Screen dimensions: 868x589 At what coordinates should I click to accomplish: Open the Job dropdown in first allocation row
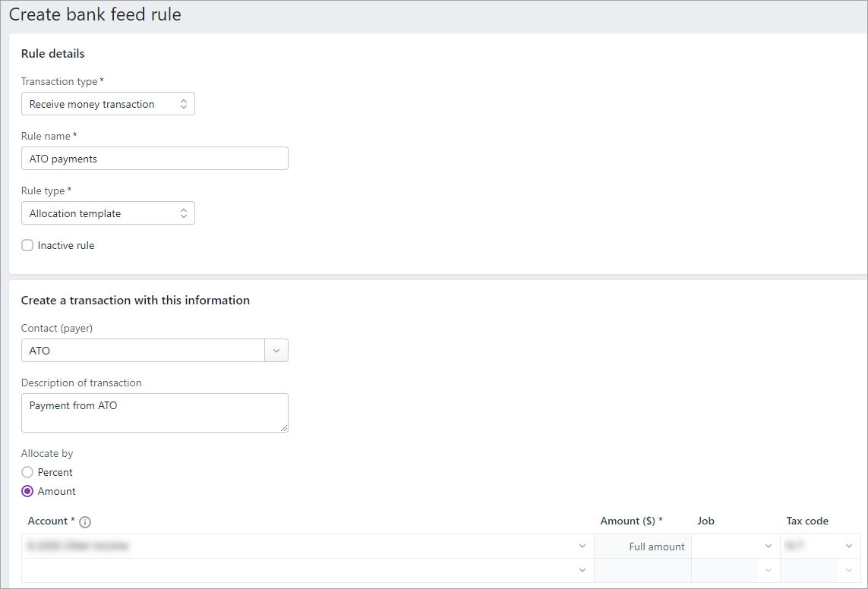click(768, 546)
